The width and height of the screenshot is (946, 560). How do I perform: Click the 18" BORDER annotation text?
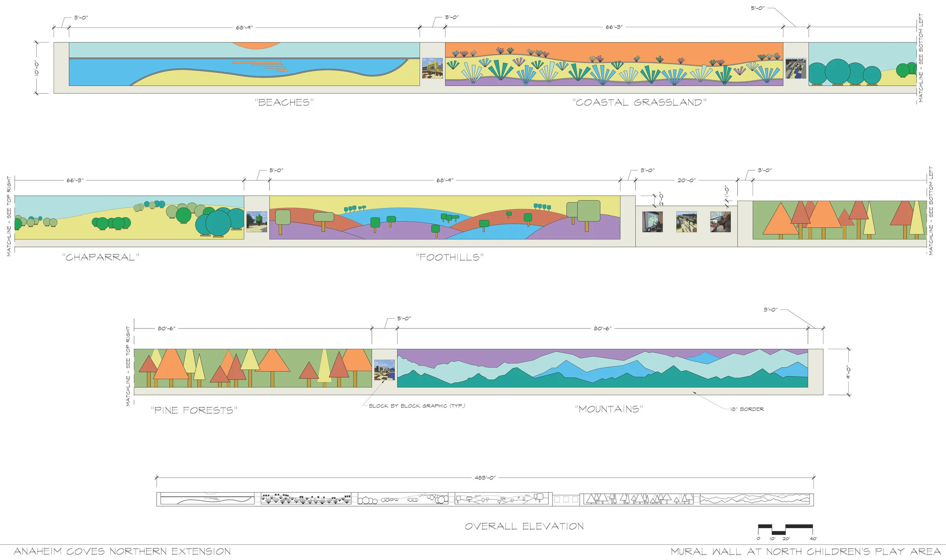pos(747,409)
